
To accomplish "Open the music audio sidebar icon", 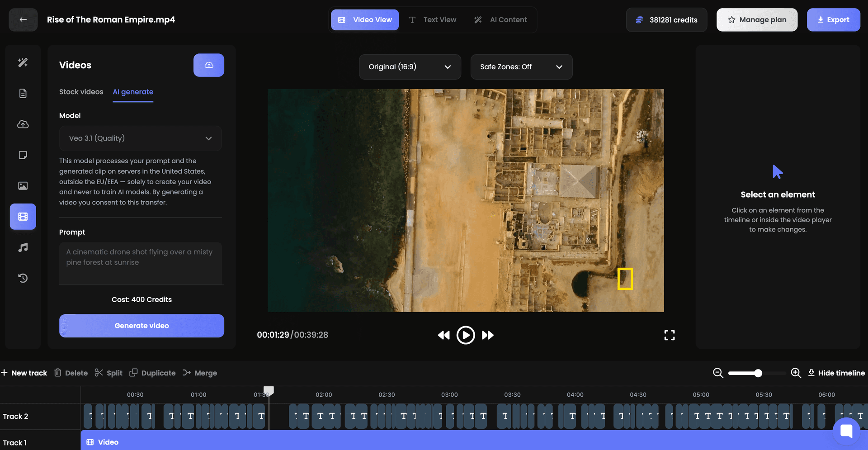I will [x=23, y=247].
